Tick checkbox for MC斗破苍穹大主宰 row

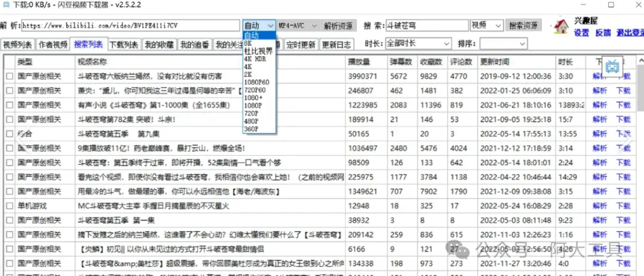(x=10, y=206)
